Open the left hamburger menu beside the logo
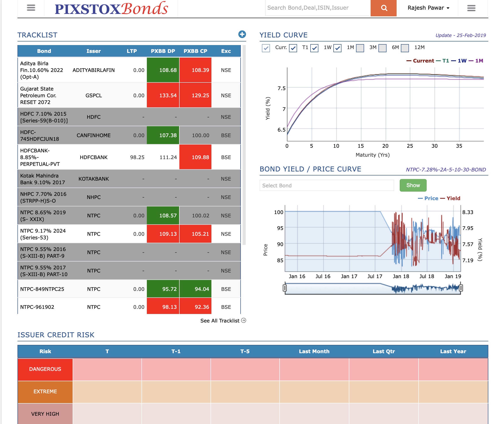 tap(31, 8)
